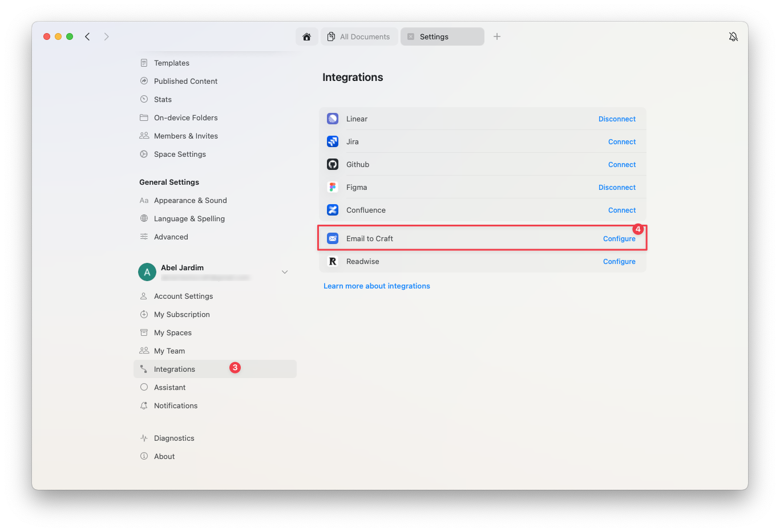This screenshot has width=780, height=532.
Task: Switch to the All Documents tab
Action: click(359, 36)
